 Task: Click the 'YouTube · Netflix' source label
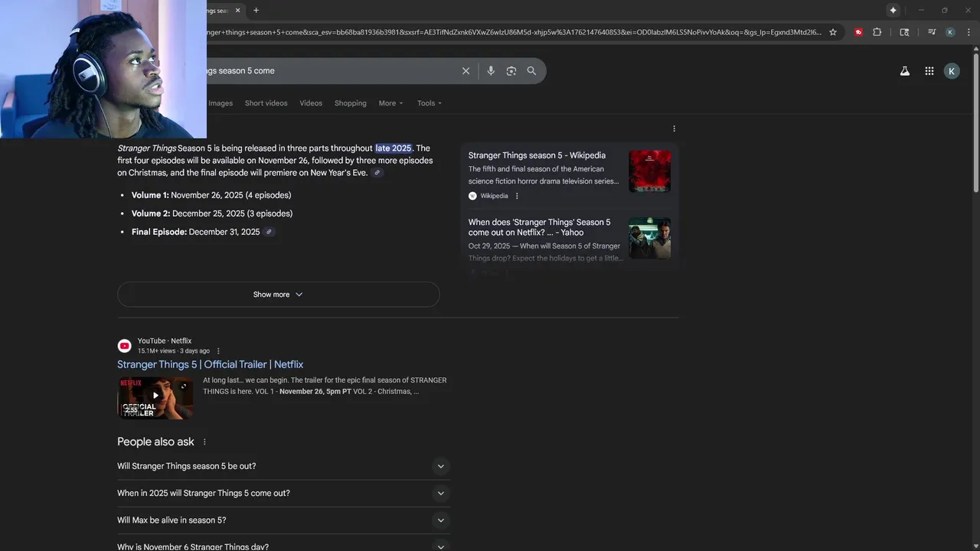[165, 341]
